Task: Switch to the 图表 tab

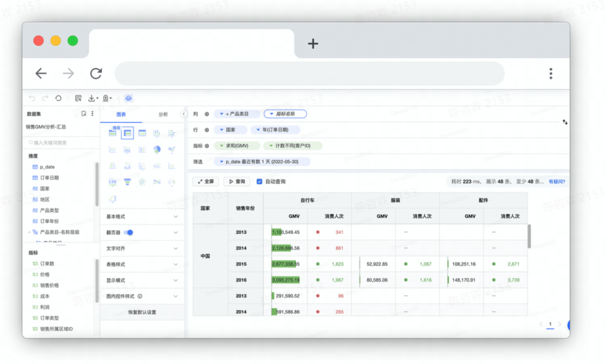Action: click(x=121, y=114)
